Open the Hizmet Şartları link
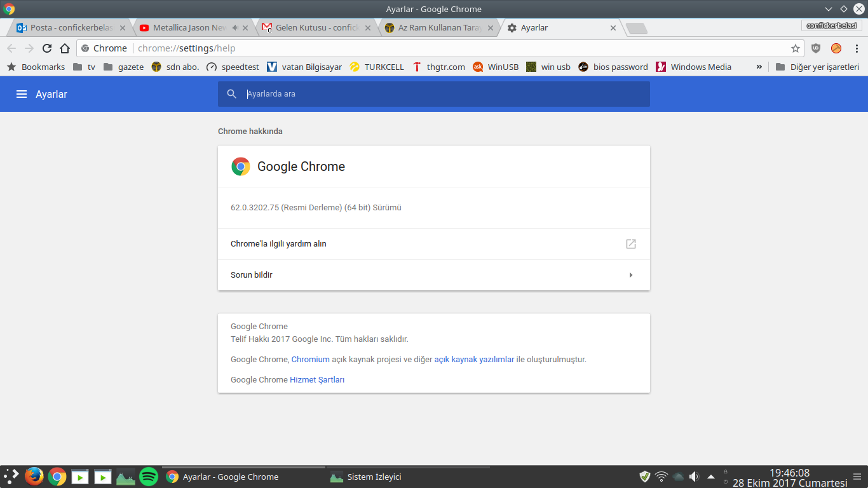Viewport: 868px width, 488px height. pyautogui.click(x=317, y=380)
